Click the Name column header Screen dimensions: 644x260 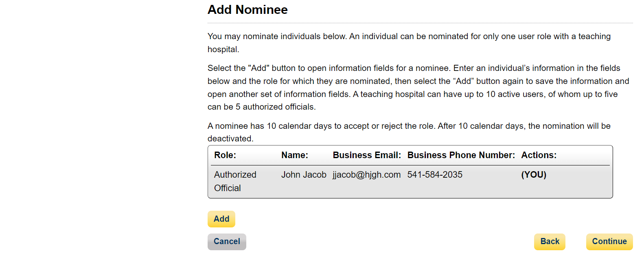(x=295, y=155)
